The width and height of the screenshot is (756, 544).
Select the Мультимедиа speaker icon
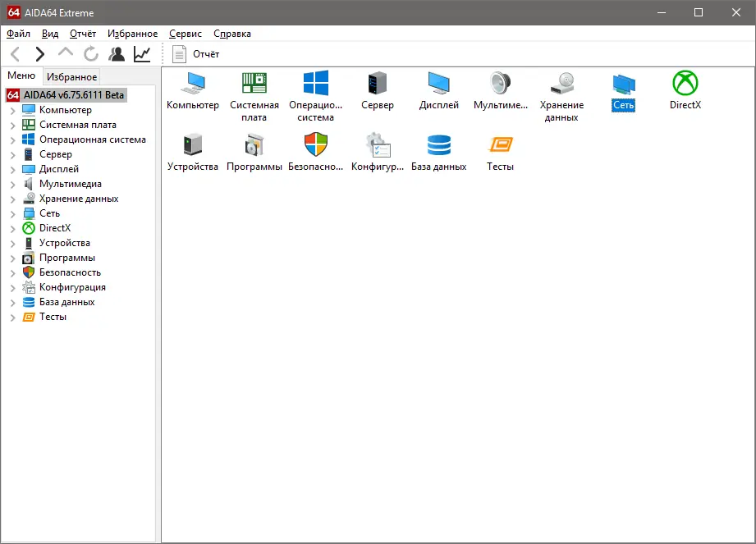[500, 86]
